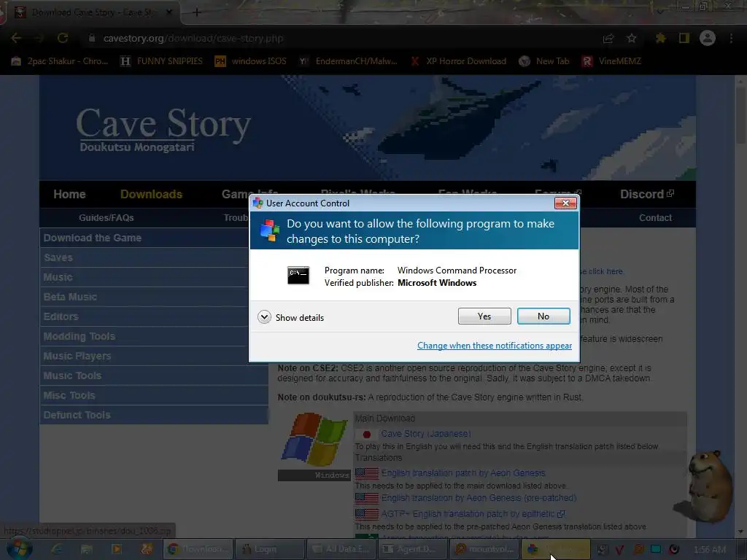Open English translation patch by Aeon Genesis
Viewport: 747px width, 560px height.
(463, 472)
